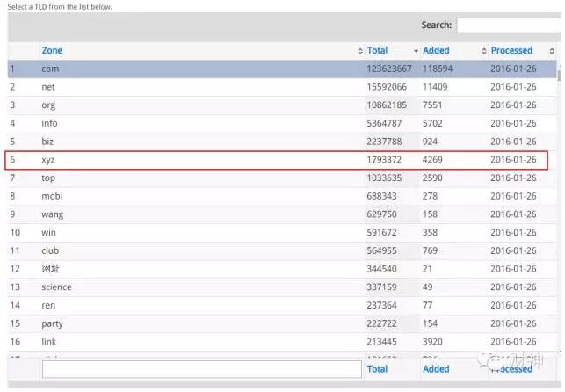Click the Processed column sort arrows icon

(x=552, y=51)
